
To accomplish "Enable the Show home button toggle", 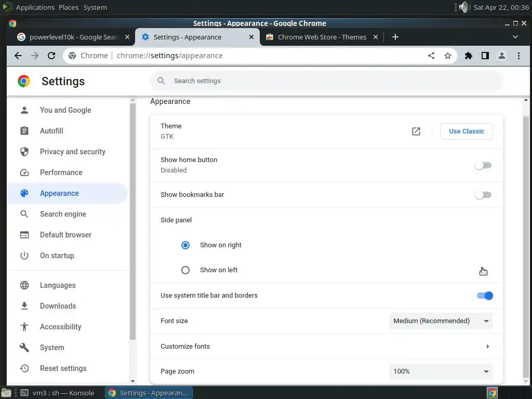I will click(484, 166).
